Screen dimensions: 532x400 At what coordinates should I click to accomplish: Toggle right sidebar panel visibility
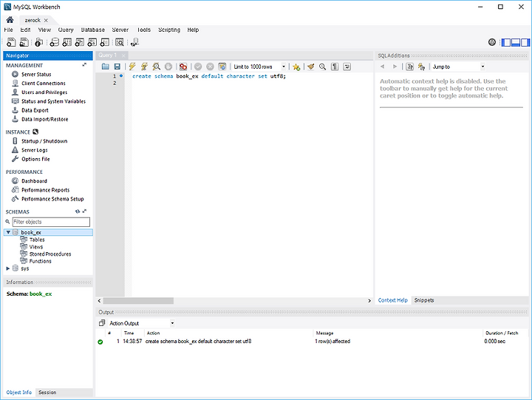pyautogui.click(x=525, y=42)
